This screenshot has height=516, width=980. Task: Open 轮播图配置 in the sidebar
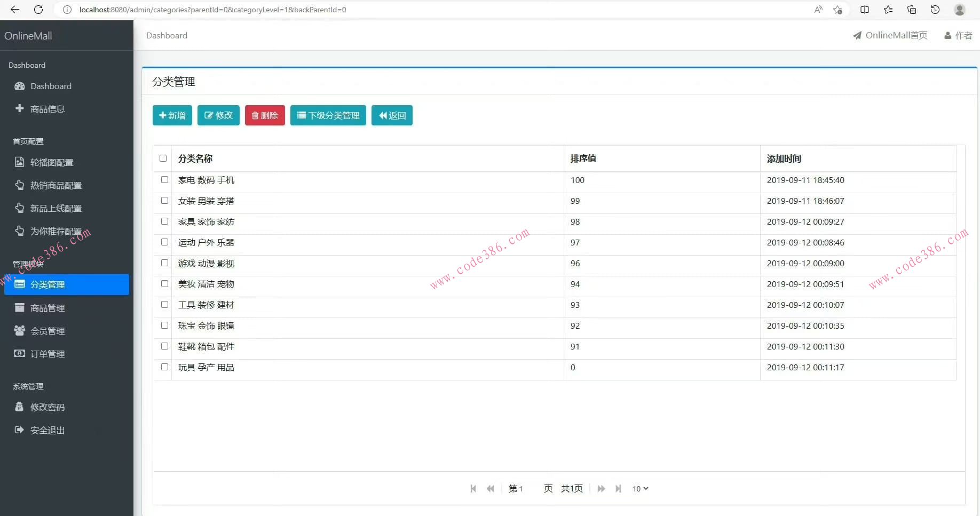point(67,162)
